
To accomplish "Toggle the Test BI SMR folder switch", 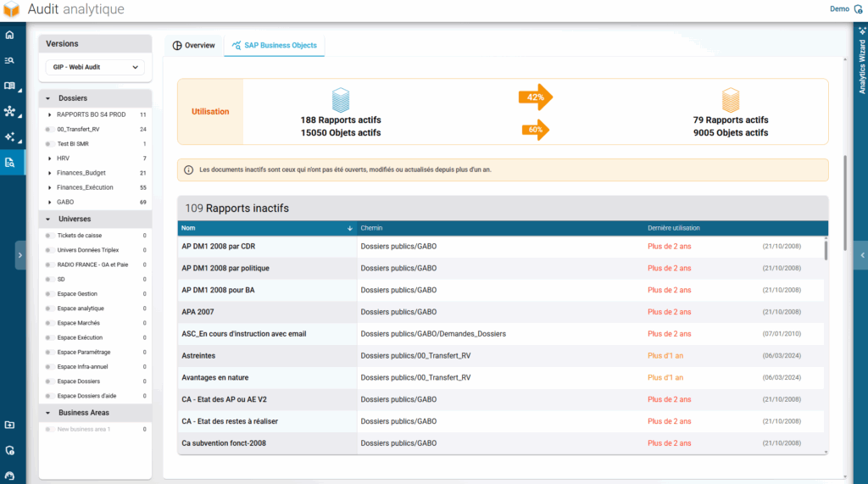I will pos(48,144).
